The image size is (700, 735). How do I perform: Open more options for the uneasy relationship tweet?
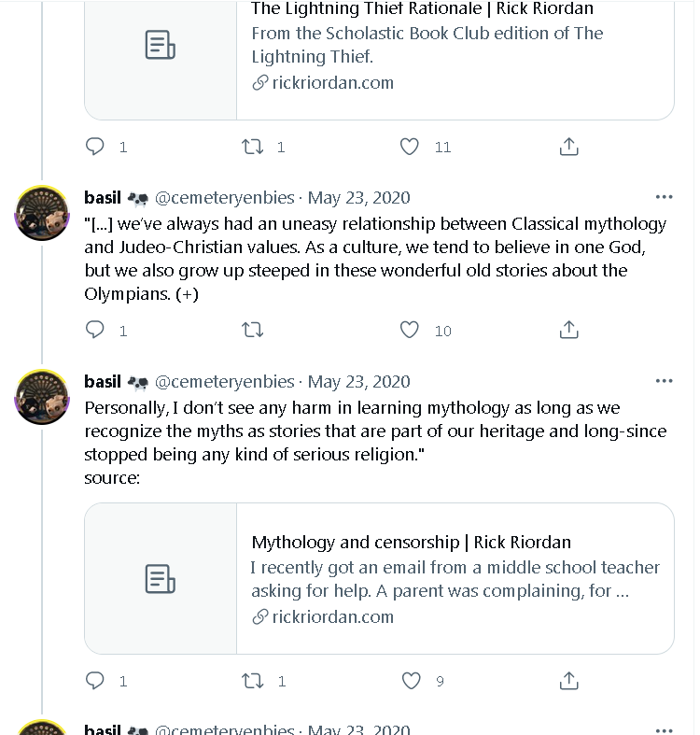664,197
